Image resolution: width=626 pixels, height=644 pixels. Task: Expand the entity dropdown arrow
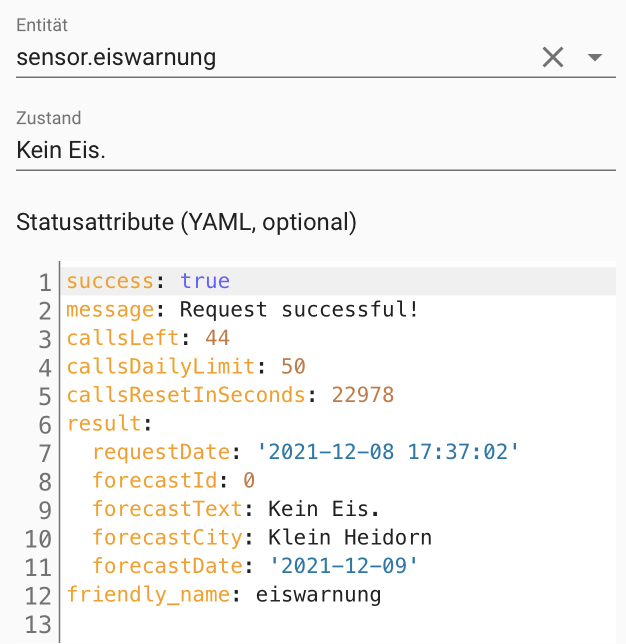pos(595,57)
